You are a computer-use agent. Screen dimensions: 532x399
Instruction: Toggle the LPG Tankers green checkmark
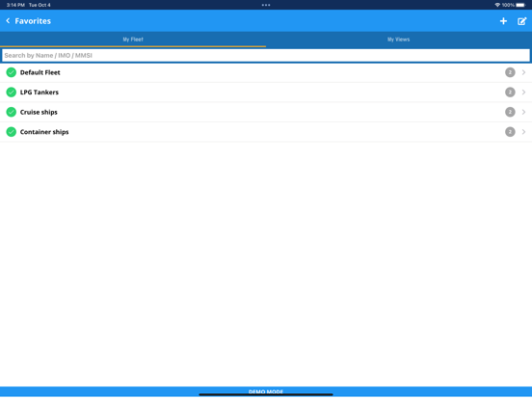click(12, 93)
